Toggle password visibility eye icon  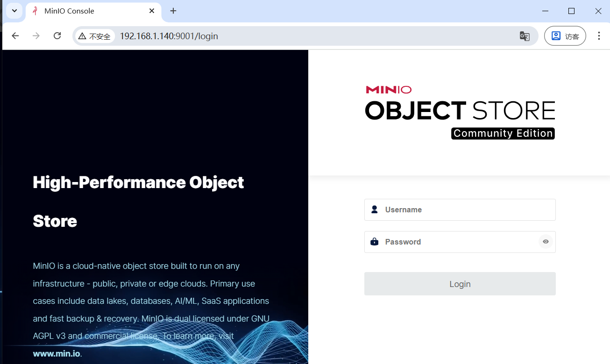tap(546, 242)
